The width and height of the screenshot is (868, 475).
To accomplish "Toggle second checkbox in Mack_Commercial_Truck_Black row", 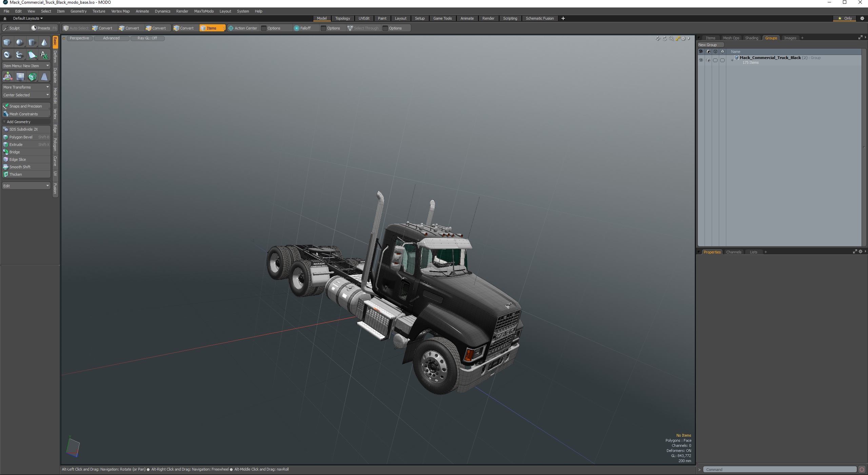I will (x=722, y=60).
